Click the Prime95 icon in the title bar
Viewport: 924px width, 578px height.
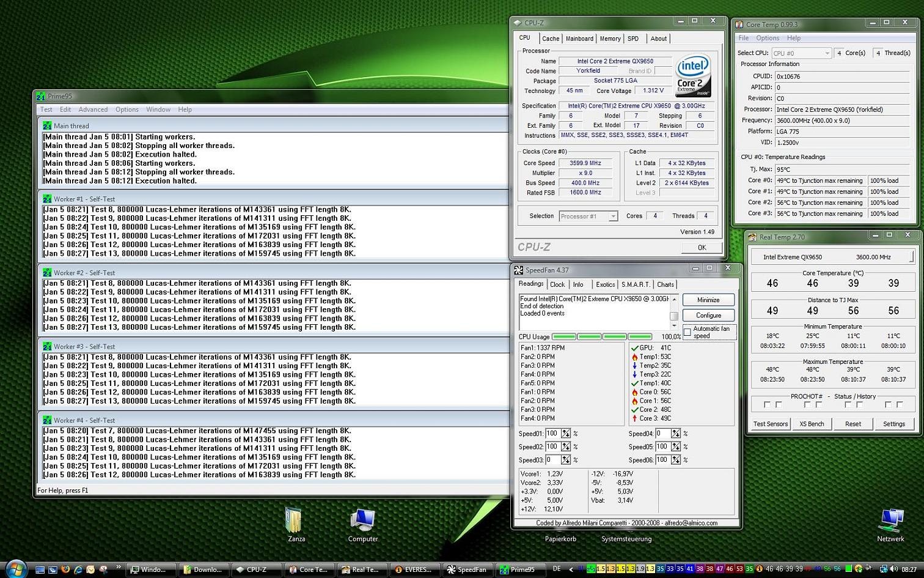click(x=41, y=96)
